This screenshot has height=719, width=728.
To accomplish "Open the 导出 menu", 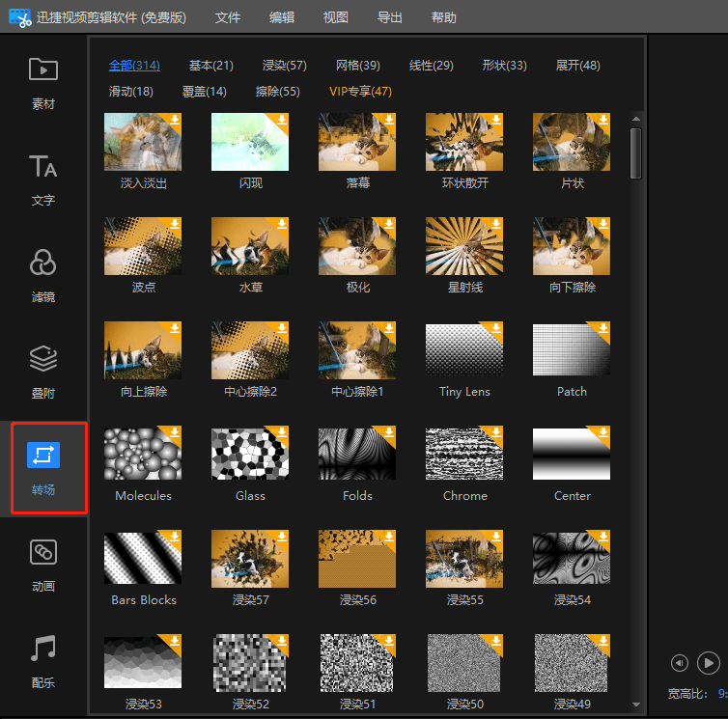I will click(389, 17).
